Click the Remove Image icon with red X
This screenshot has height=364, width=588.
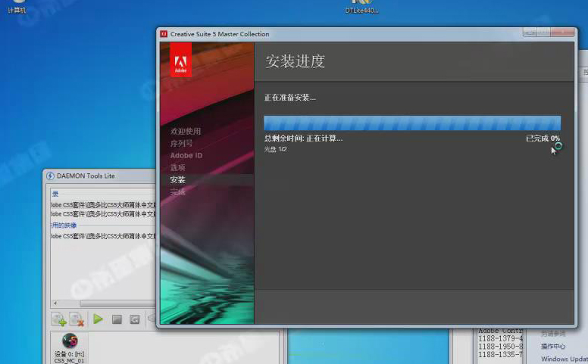pos(77,319)
